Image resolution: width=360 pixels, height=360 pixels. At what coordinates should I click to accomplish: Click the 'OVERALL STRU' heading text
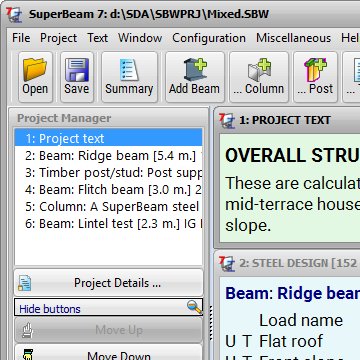pyautogui.click(x=292, y=156)
